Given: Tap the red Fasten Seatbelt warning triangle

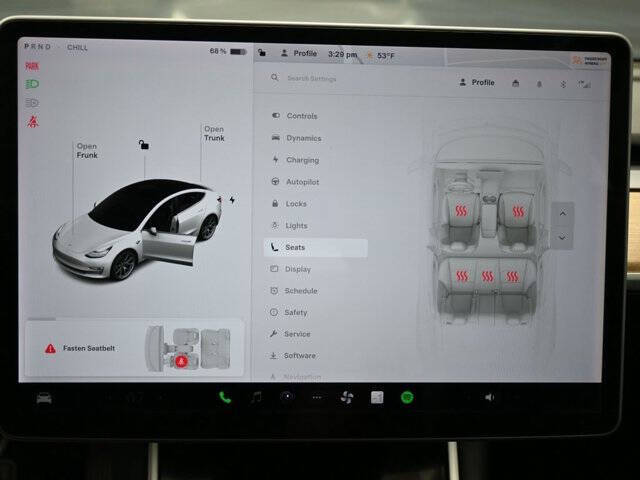Looking at the screenshot, I should point(50,348).
